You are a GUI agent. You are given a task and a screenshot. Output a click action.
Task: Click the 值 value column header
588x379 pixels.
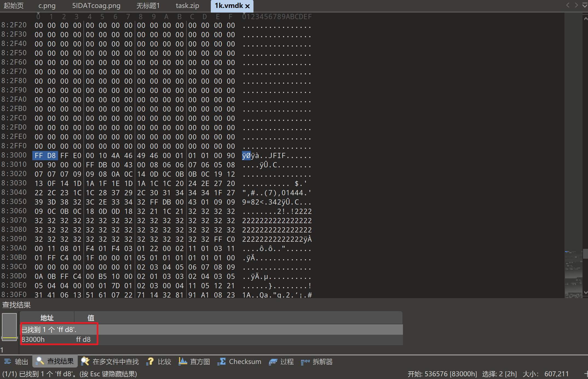pos(91,318)
